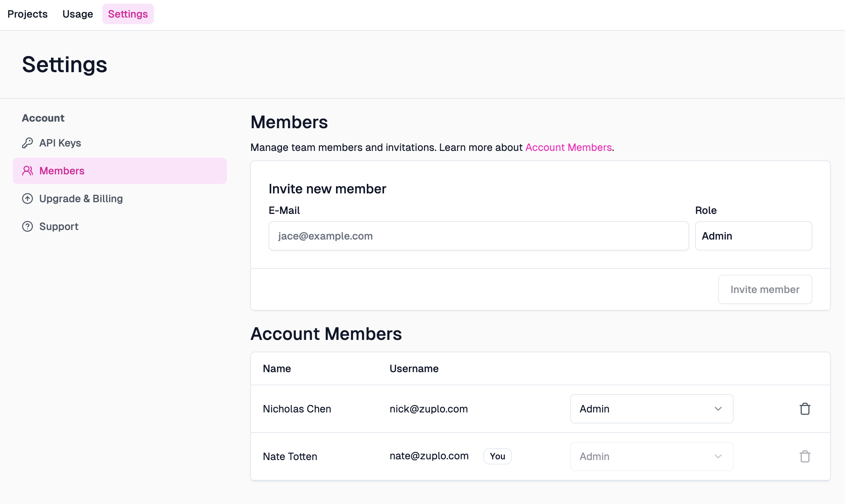Open the Projects tab
Screen dimensions: 845x504
[x=27, y=14]
